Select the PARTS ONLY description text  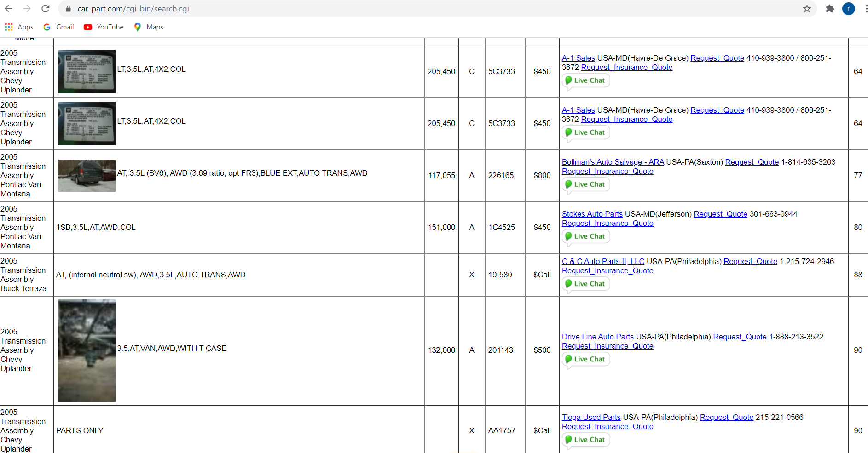(80, 430)
